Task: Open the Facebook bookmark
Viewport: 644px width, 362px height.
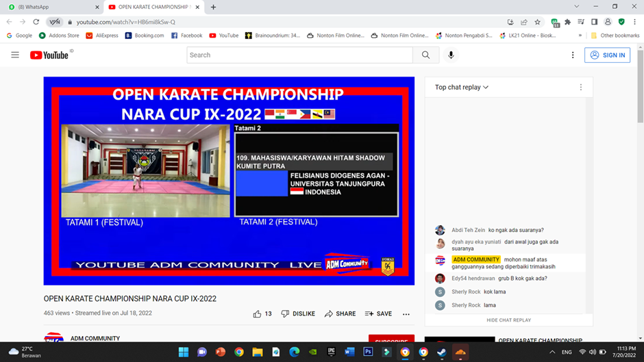Action: click(186, 36)
